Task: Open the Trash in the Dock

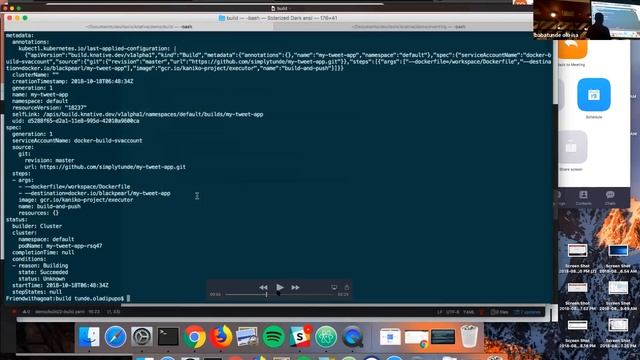Action: [469, 336]
